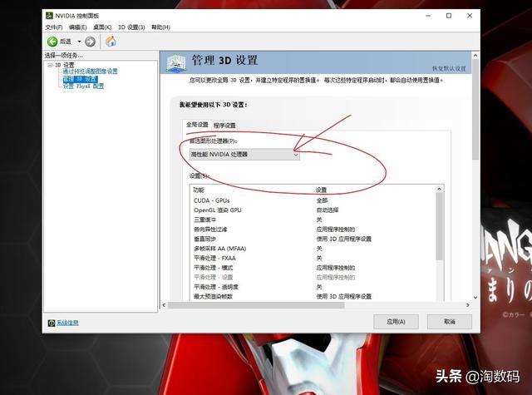Click the 设置 column header in the list
Viewport: 532px width, 395px height.
tap(321, 190)
